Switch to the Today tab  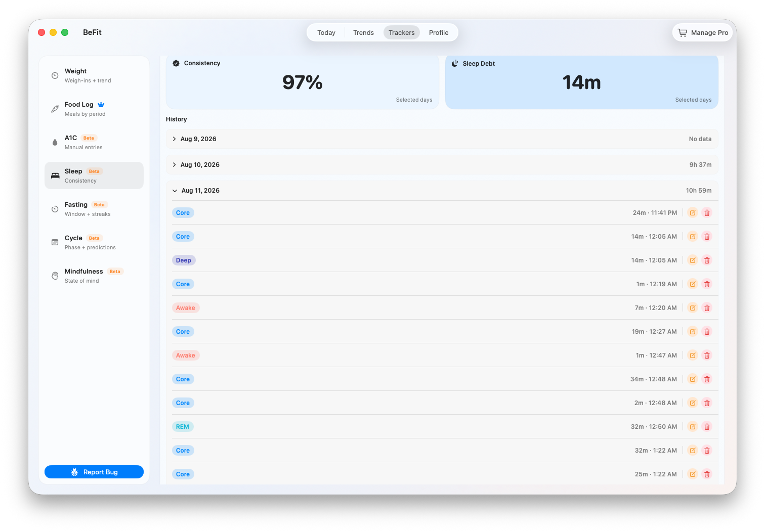[326, 32]
